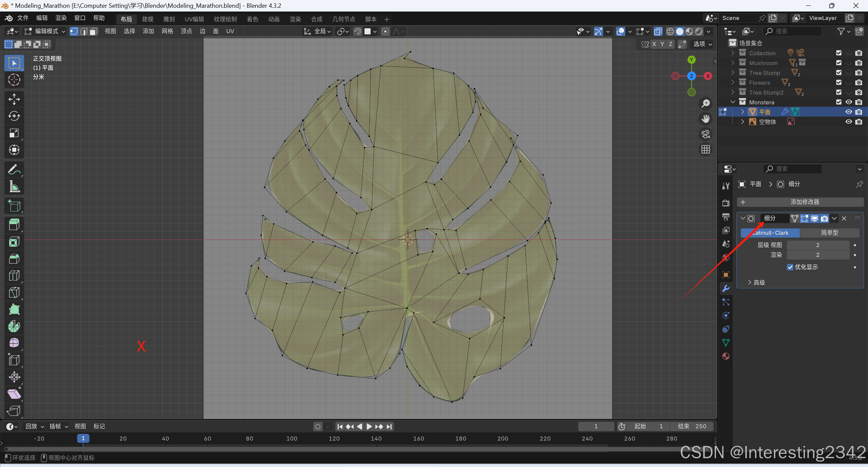Choose the Loop Cut tool

(x=14, y=276)
